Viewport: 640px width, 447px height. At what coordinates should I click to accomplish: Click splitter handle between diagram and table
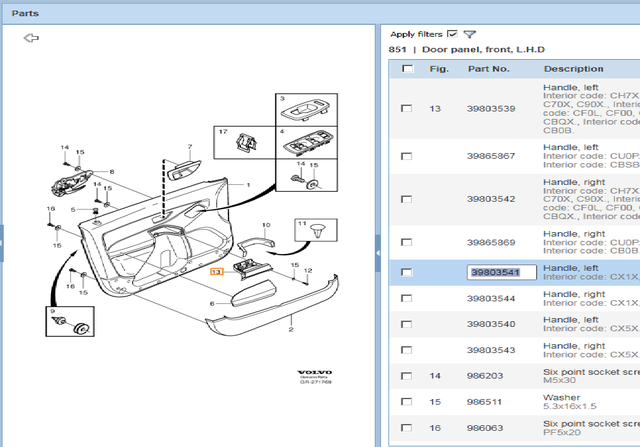point(378,255)
